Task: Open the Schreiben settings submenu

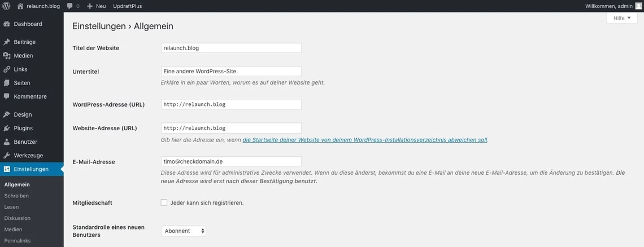Action: (16, 196)
